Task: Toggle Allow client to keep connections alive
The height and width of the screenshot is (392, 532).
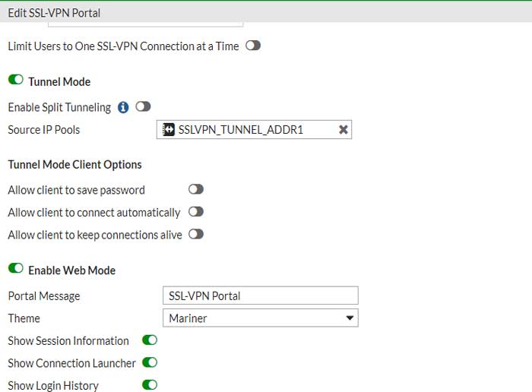Action: 196,234
